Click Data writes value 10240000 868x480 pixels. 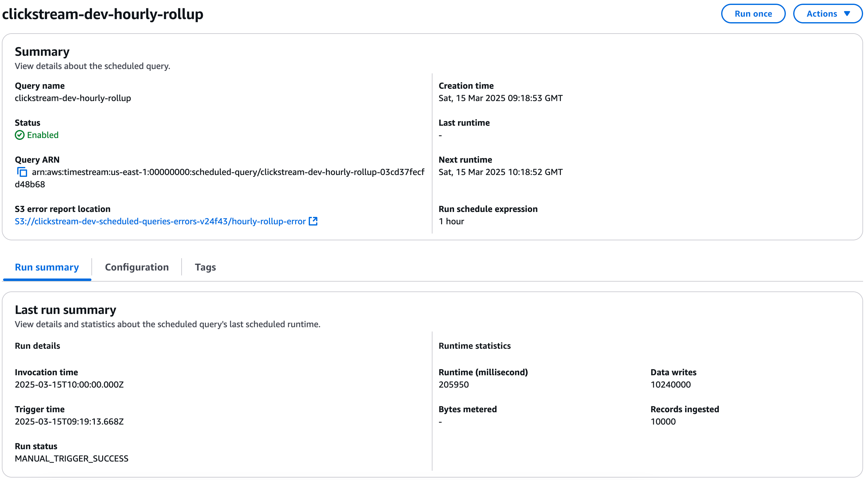tap(670, 384)
